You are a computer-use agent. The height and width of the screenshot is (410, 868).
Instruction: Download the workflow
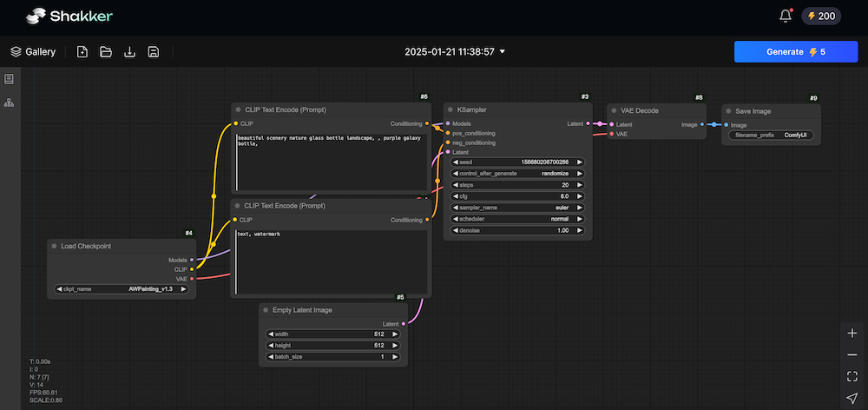(129, 51)
